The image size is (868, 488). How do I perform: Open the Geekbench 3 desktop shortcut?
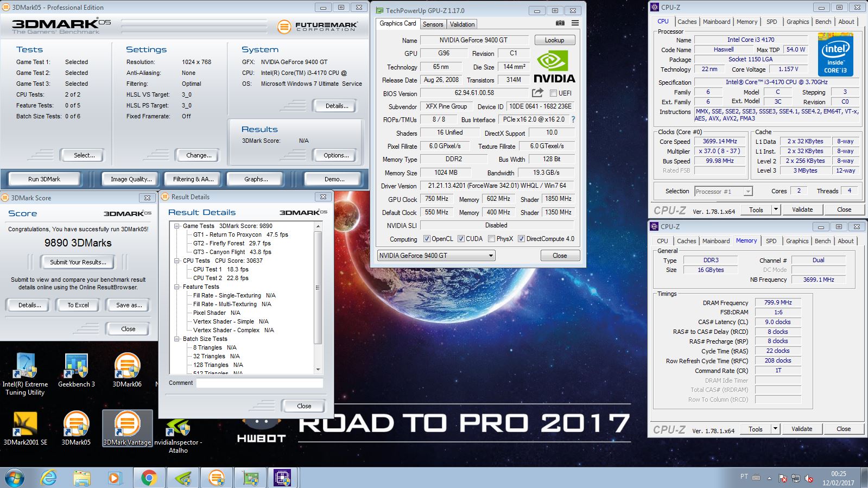(76, 370)
